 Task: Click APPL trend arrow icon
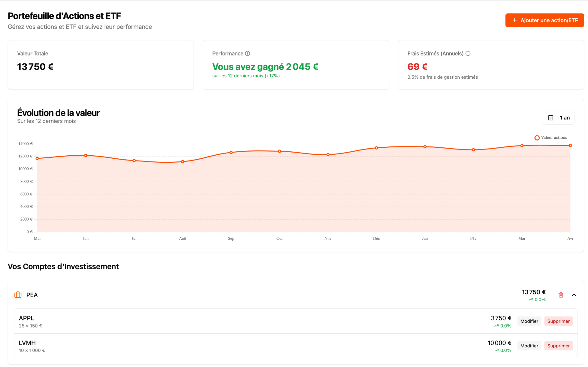pos(496,326)
